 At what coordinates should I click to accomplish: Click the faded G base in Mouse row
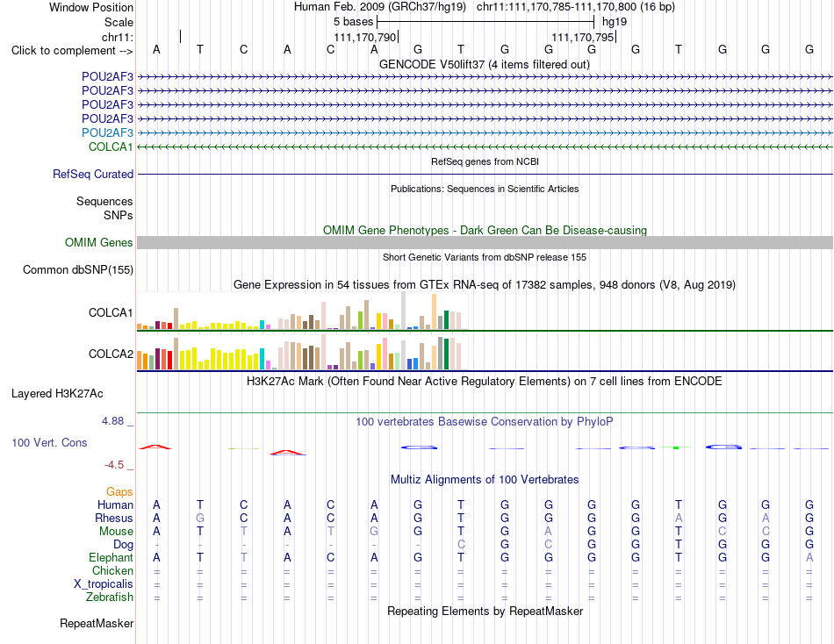tap(374, 532)
